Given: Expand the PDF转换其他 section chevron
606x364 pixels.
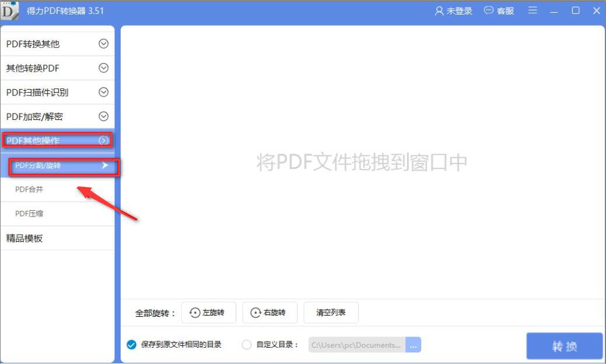Looking at the screenshot, I should (103, 44).
